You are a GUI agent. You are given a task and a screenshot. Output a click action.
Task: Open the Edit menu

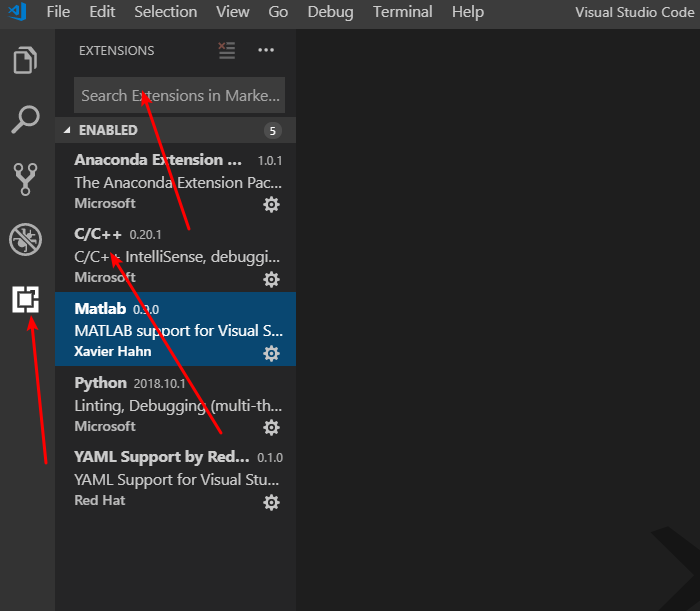(x=102, y=12)
